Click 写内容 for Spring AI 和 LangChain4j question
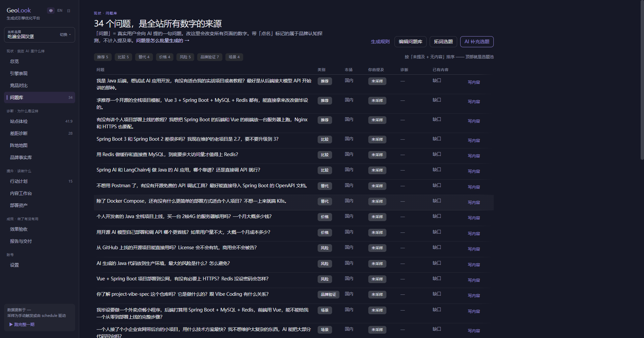The height and width of the screenshot is (338, 644). pyautogui.click(x=474, y=171)
